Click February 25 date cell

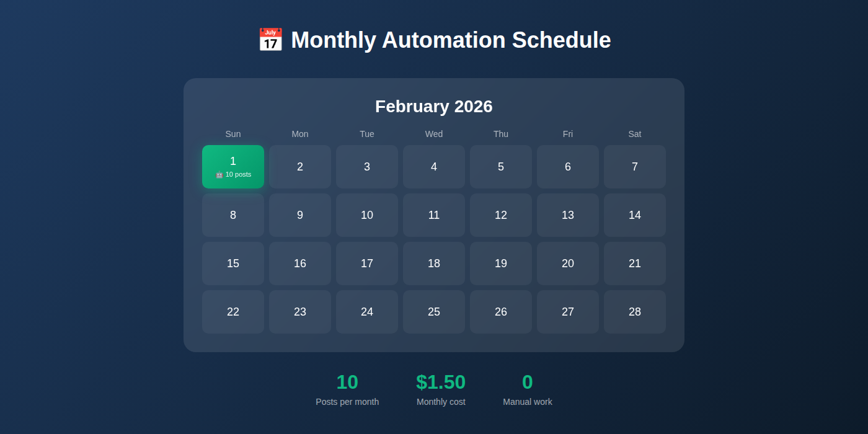tap(434, 312)
